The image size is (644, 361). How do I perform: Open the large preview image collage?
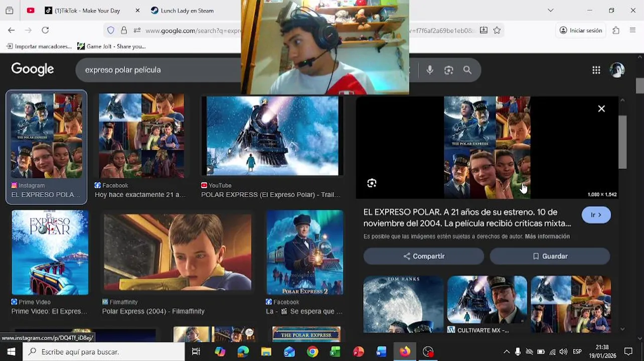pos(487,147)
